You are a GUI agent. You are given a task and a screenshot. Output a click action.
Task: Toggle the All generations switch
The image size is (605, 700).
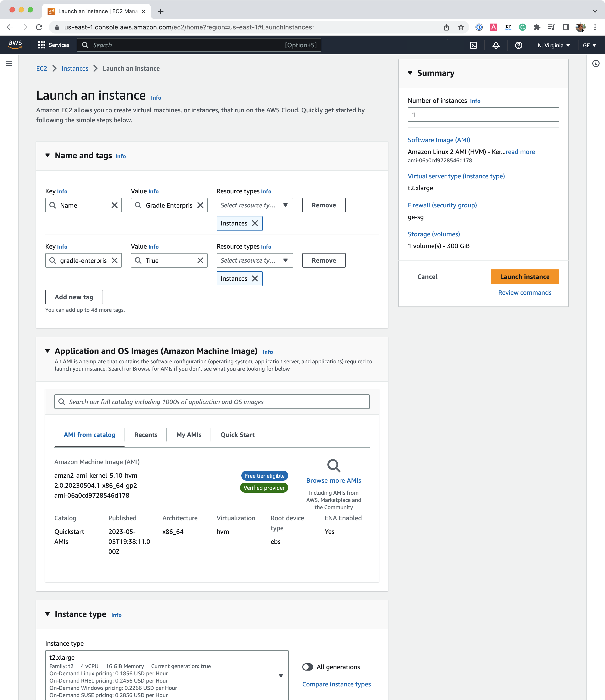pyautogui.click(x=308, y=666)
